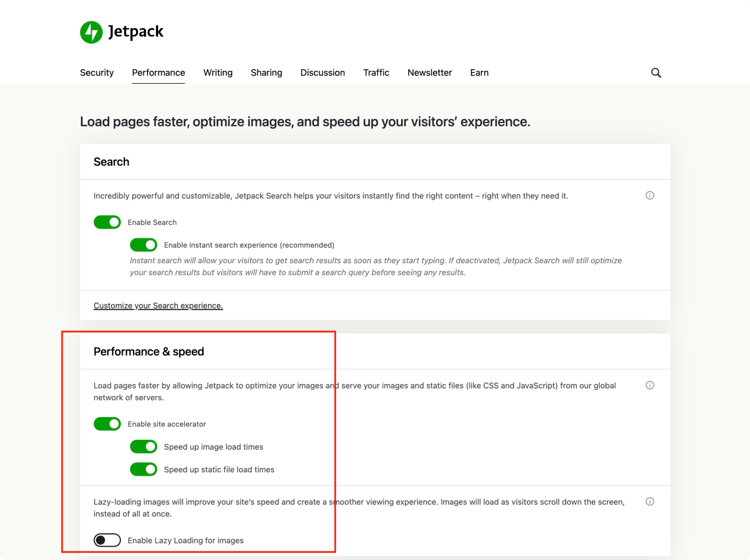750x560 pixels.
Task: Open the Earn tab
Action: pyautogui.click(x=479, y=73)
